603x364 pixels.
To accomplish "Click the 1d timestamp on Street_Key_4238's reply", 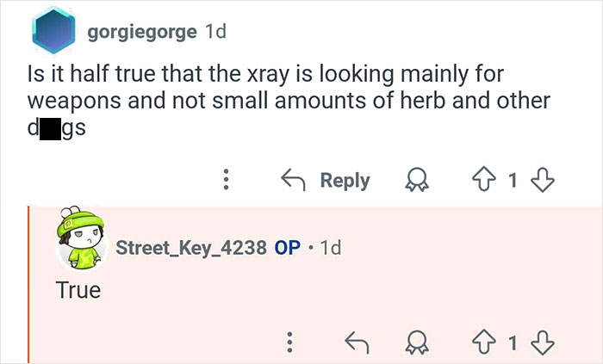I will point(330,248).
